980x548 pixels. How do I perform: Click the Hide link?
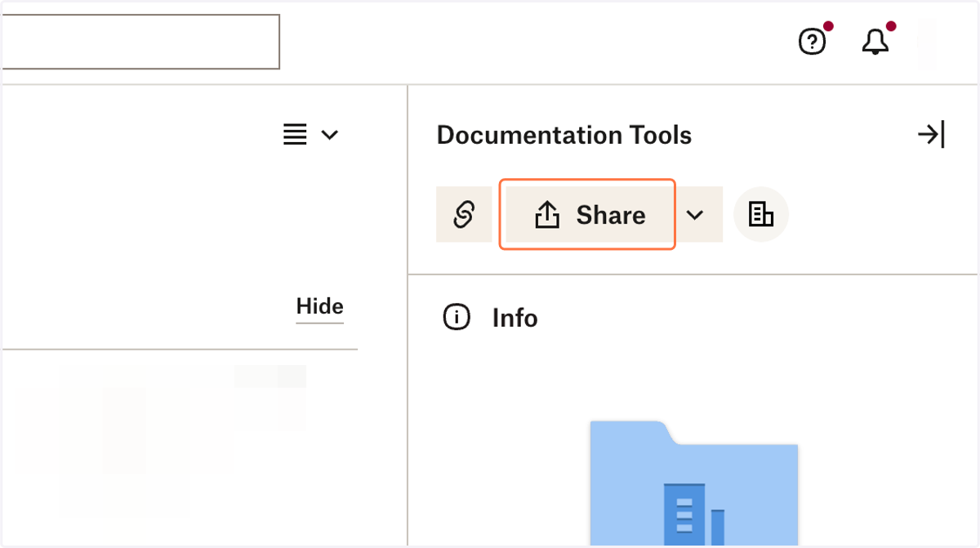pos(319,307)
